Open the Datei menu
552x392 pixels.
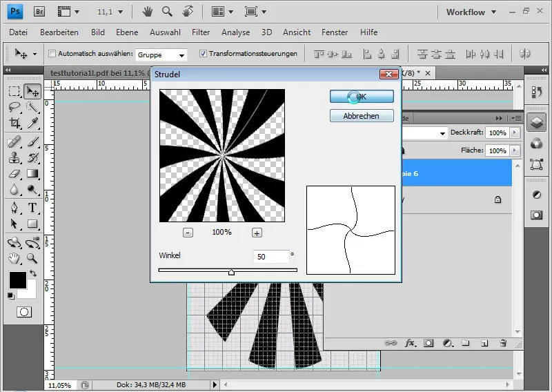[19, 32]
